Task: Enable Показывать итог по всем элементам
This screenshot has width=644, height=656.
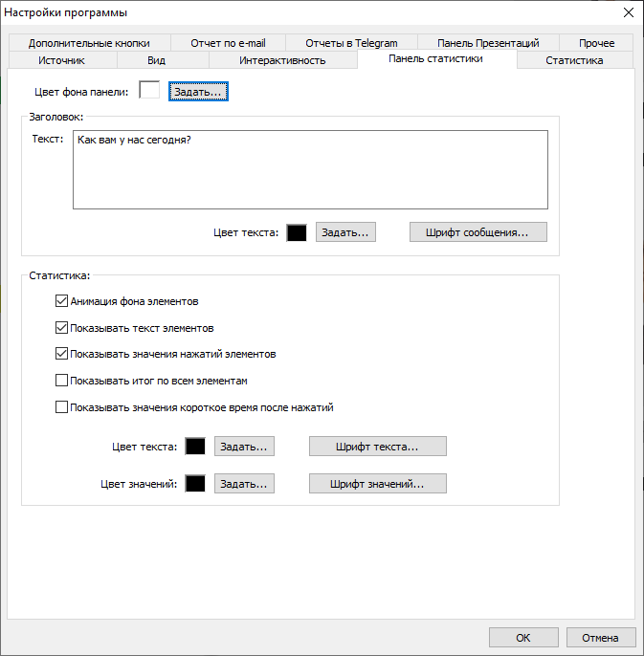Action: coord(62,381)
